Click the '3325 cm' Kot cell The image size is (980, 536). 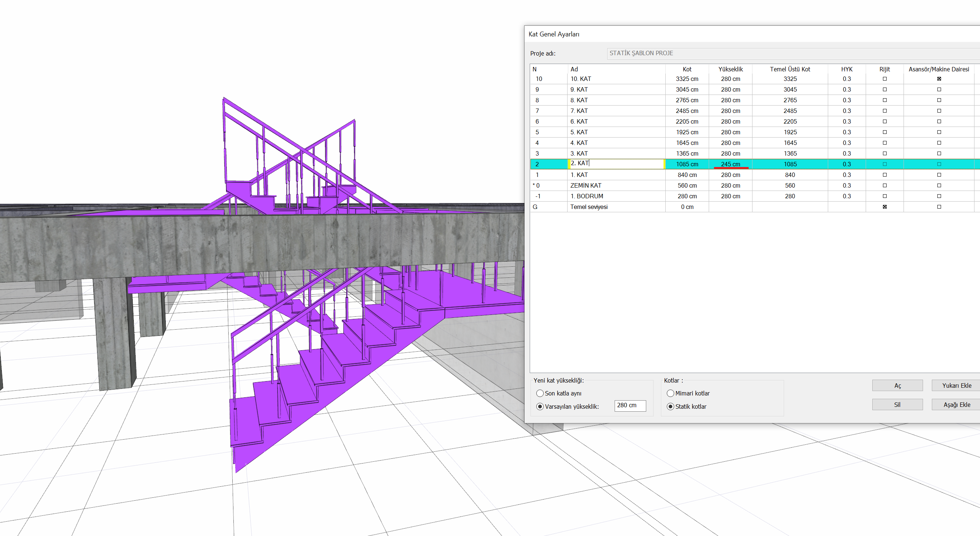(687, 79)
